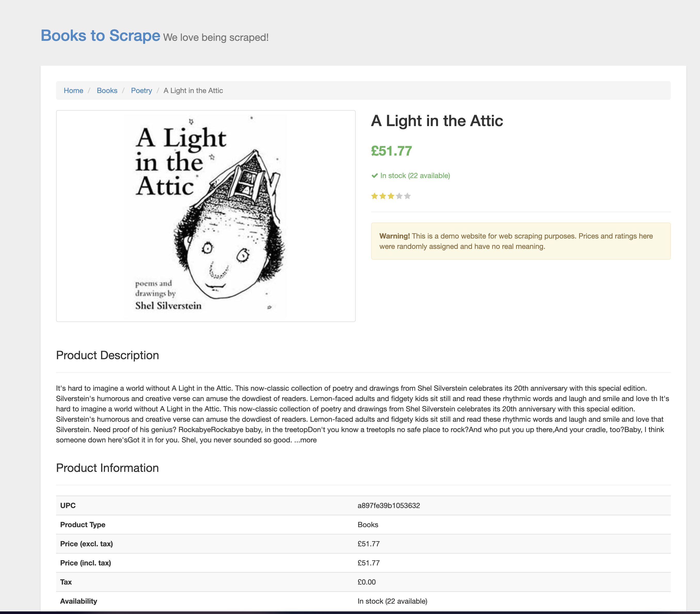
Task: Click the fourth grey rating star
Action: pos(399,196)
